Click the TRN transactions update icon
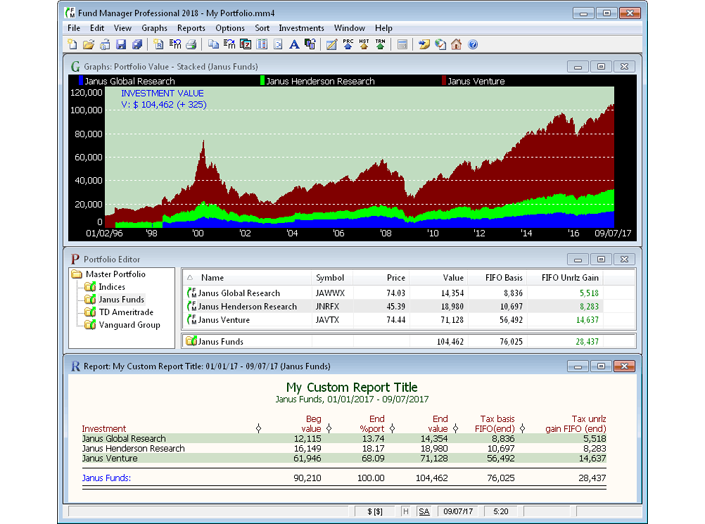Image resolution: width=705 pixels, height=524 pixels. (x=380, y=44)
